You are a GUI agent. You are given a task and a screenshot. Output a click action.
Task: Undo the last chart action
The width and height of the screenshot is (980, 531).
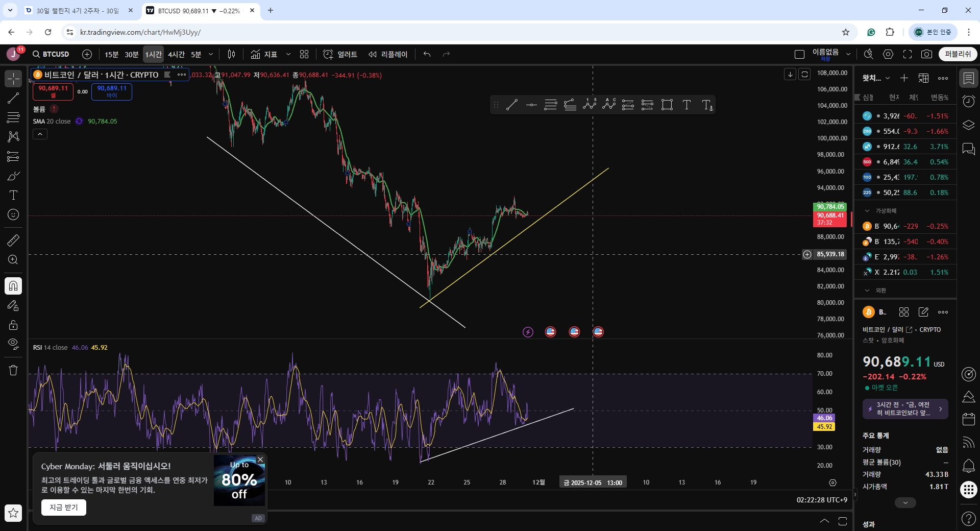427,54
